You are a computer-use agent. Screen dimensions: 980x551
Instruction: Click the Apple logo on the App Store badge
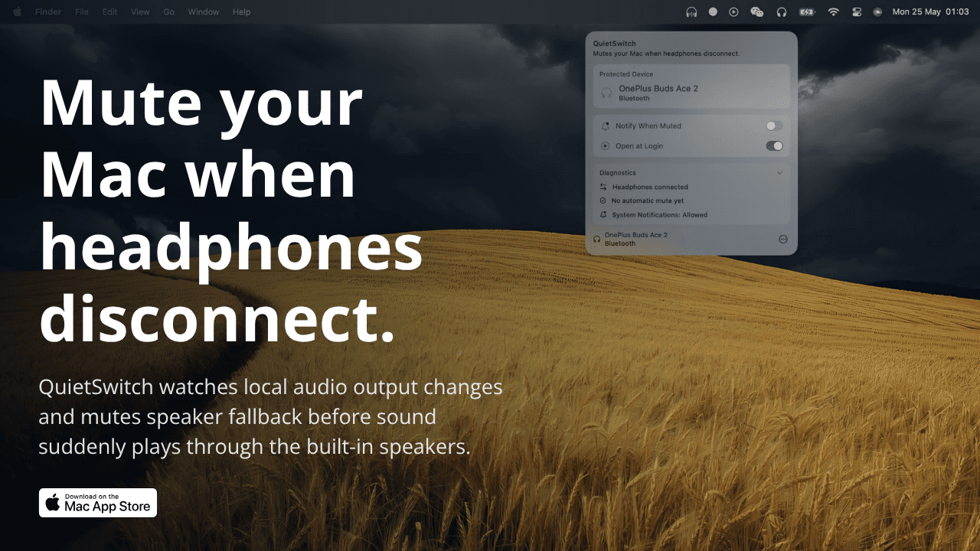52,502
